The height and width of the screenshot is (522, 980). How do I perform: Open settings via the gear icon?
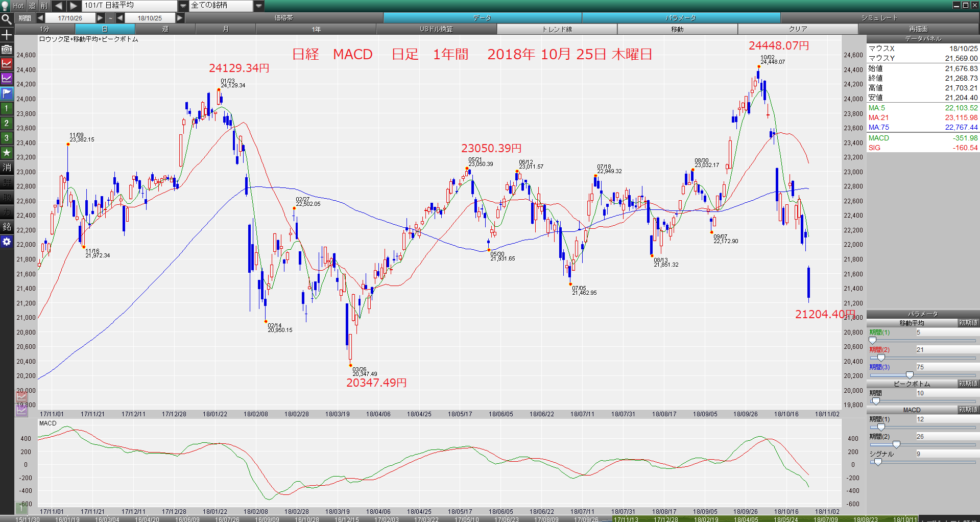coord(7,242)
